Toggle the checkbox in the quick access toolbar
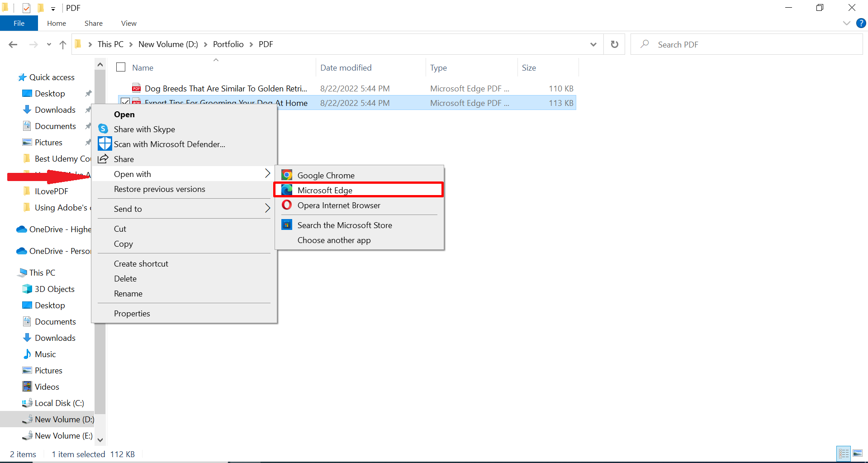Viewport: 868px width, 463px height. tap(26, 8)
